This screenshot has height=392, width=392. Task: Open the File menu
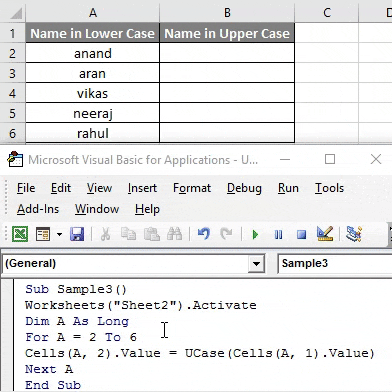(x=26, y=188)
